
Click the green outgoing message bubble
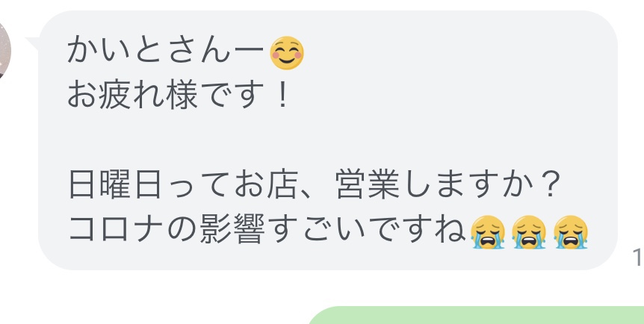[x=476, y=315]
